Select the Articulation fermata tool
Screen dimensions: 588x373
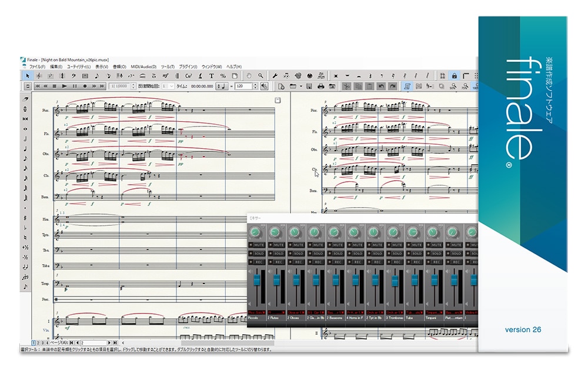154,76
